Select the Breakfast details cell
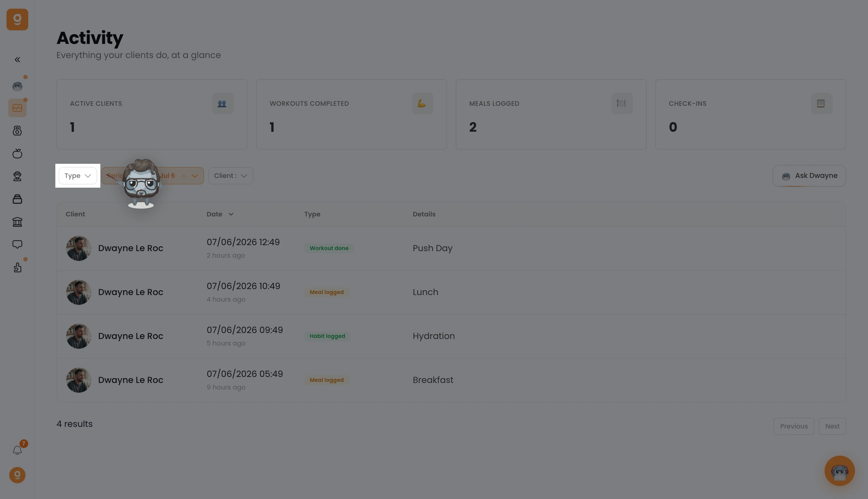 433,380
